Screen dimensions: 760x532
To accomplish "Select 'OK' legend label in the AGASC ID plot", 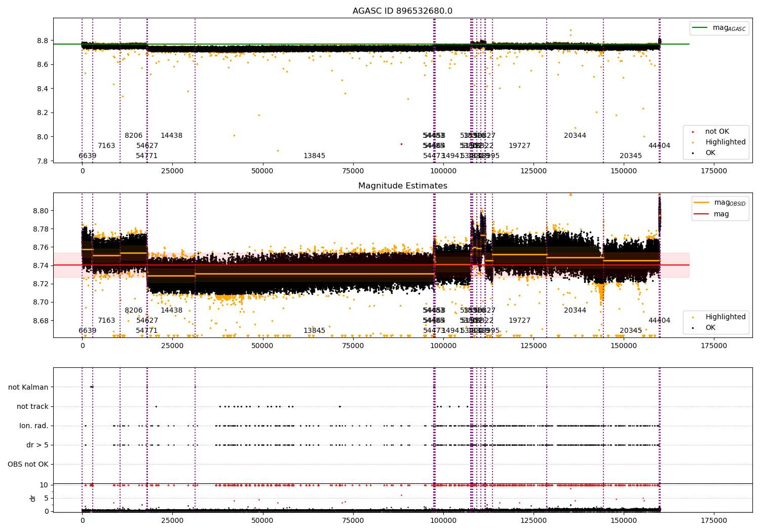I will coord(710,153).
